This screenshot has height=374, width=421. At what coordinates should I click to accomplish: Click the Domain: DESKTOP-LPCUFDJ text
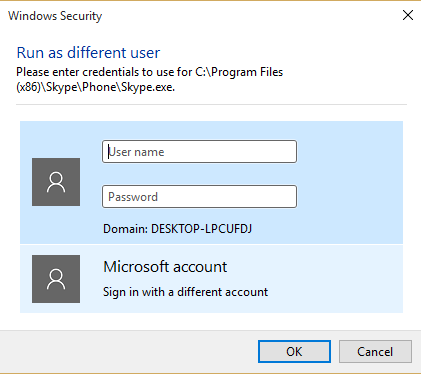click(177, 229)
